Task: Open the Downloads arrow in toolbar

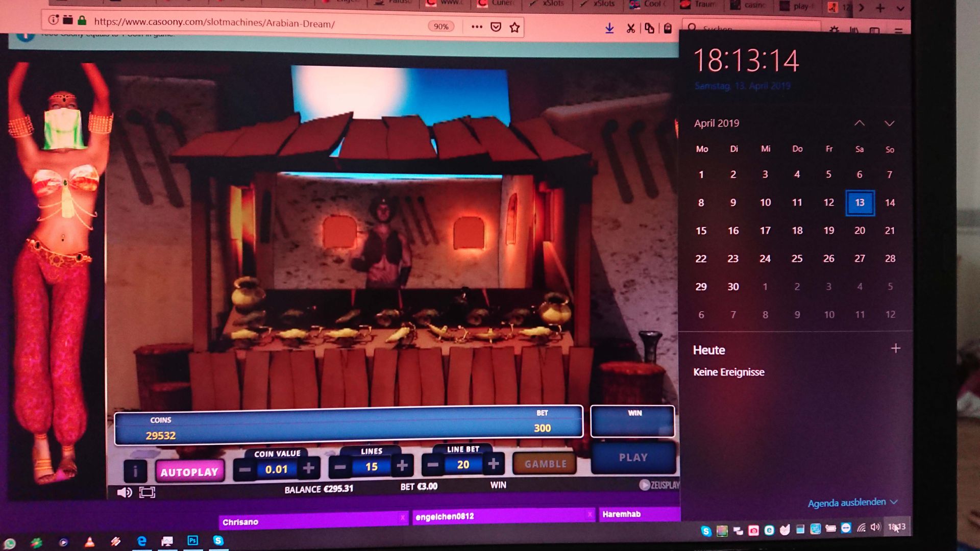Action: tap(609, 29)
